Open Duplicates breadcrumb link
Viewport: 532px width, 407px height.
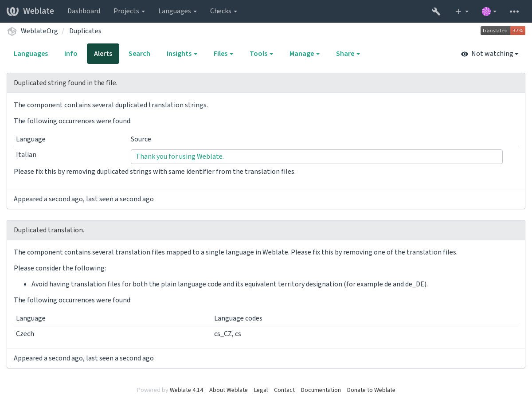(85, 31)
